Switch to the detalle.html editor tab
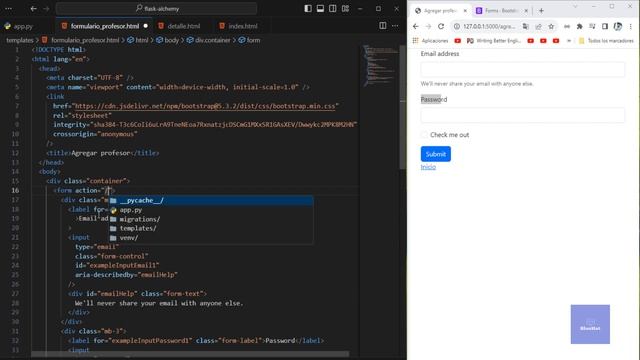The height and width of the screenshot is (360, 640). tap(184, 26)
